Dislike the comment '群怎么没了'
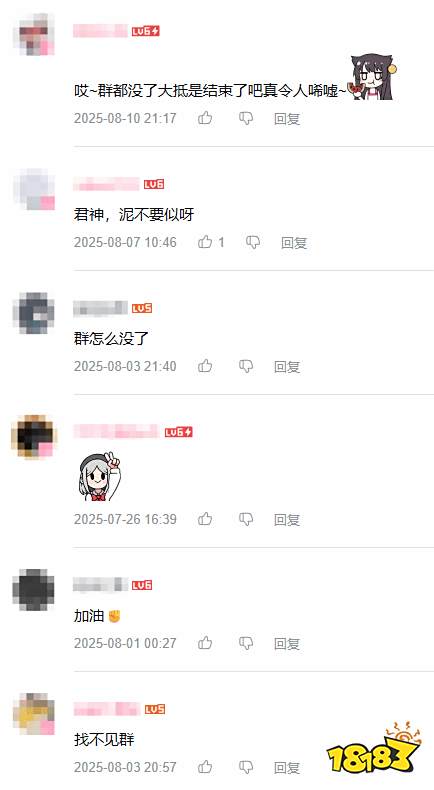Viewport: 434px width, 790px height. coord(245,366)
